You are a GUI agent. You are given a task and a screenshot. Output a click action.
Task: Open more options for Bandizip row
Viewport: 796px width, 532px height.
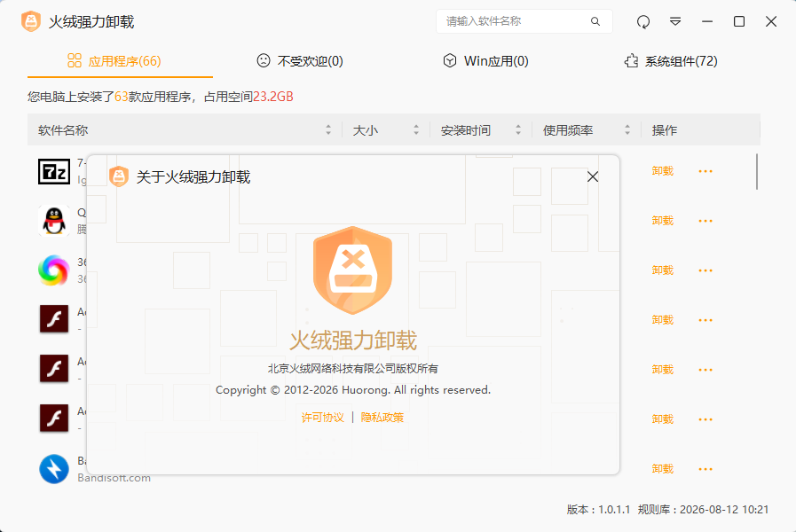coord(705,469)
